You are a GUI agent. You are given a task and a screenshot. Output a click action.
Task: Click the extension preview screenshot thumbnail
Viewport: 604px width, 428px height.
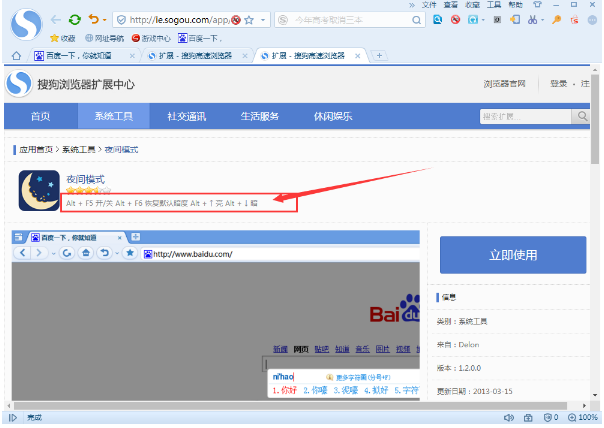(x=216, y=315)
